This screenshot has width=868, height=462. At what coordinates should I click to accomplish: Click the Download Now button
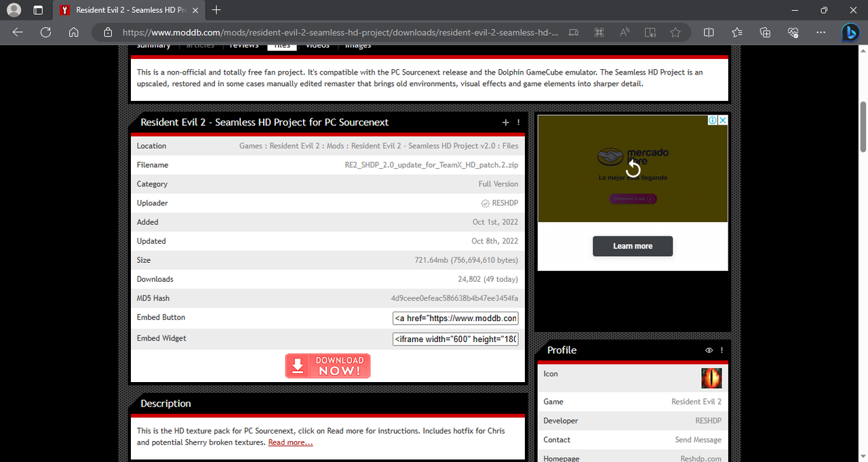(328, 366)
